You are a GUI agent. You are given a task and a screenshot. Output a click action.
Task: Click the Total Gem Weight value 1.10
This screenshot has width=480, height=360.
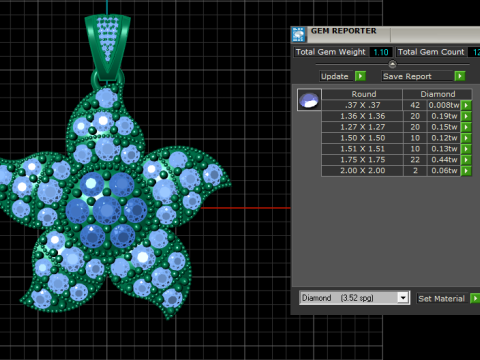(381, 52)
